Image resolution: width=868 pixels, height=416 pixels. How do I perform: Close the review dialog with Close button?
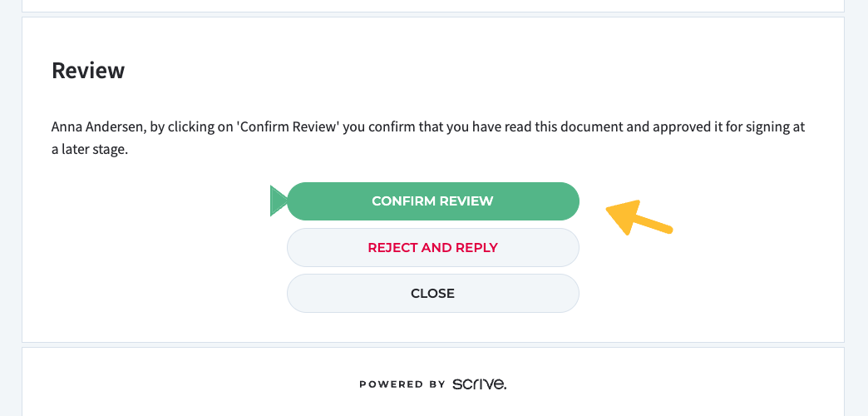432,294
